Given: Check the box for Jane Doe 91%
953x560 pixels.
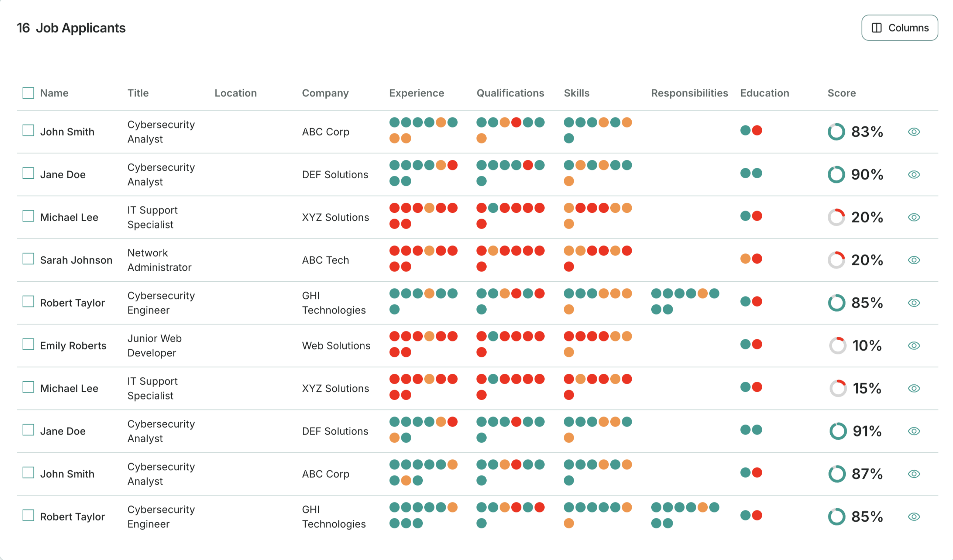Looking at the screenshot, I should [x=28, y=430].
